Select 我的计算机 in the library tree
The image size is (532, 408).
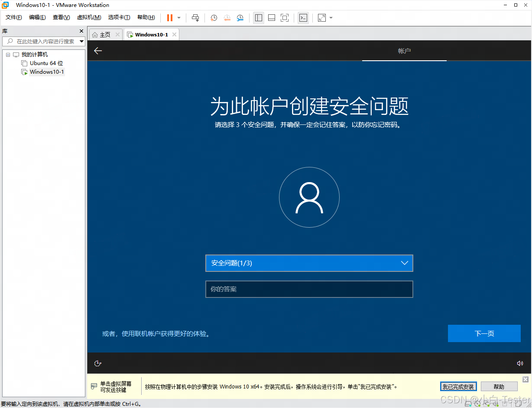(x=35, y=55)
